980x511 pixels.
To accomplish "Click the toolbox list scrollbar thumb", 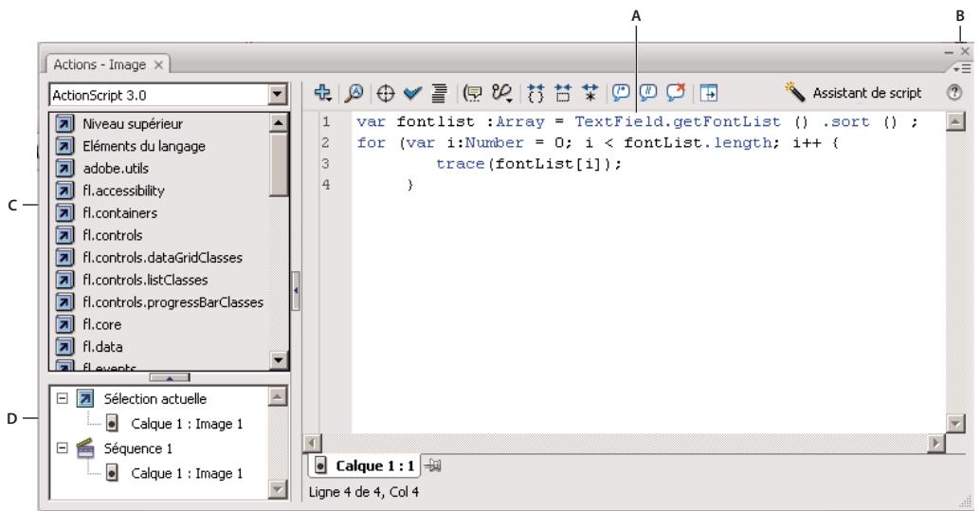I will (278, 164).
